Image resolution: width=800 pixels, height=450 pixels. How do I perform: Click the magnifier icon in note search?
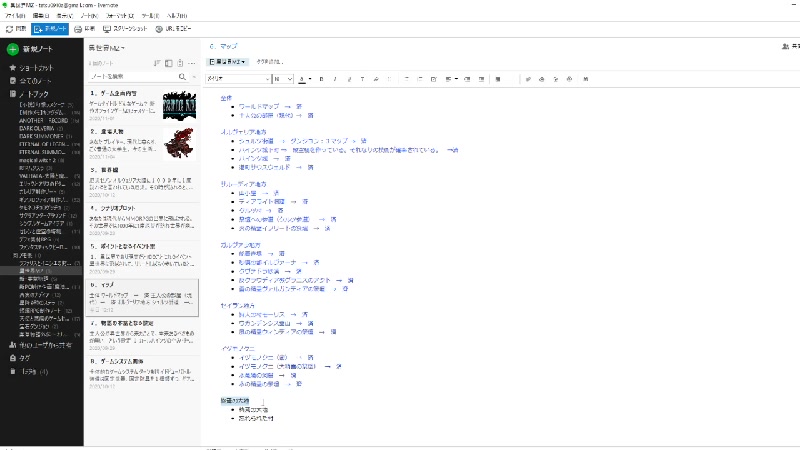point(181,76)
